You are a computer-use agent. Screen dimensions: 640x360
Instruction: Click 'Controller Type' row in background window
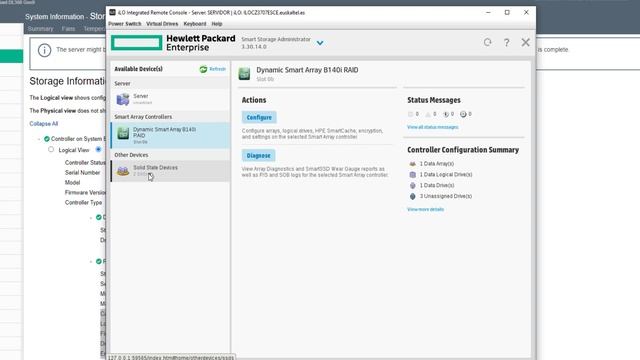83,202
